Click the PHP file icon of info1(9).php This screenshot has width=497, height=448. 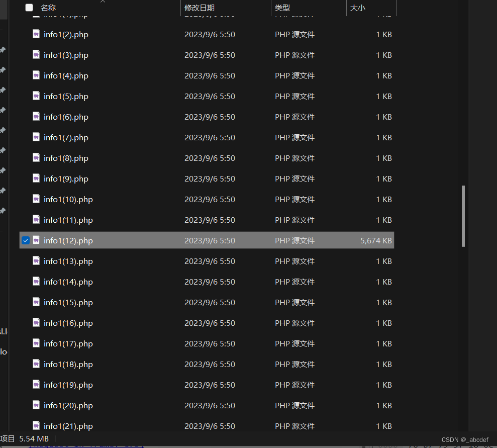36,178
